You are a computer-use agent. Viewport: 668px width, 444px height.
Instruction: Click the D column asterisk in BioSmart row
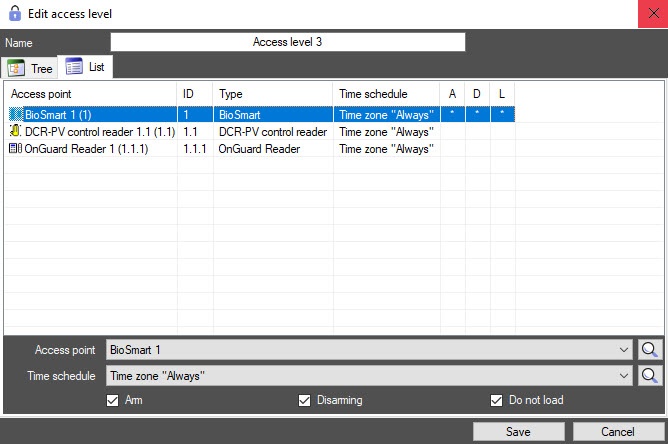coord(477,112)
